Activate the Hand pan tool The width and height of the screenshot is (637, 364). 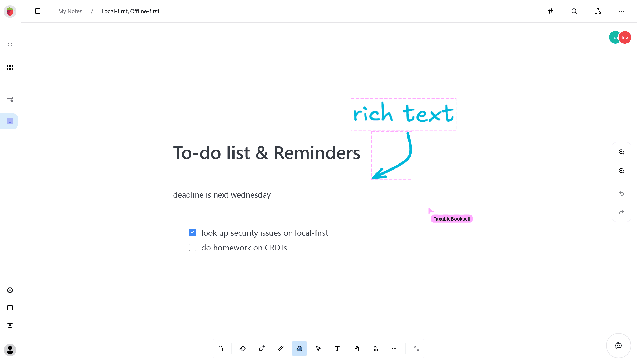pyautogui.click(x=299, y=348)
